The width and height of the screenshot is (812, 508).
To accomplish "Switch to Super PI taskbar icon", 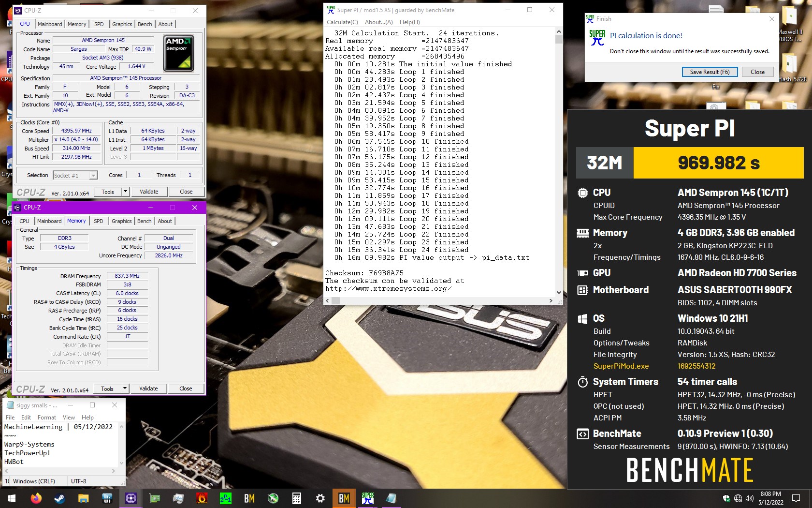I will coord(367,498).
